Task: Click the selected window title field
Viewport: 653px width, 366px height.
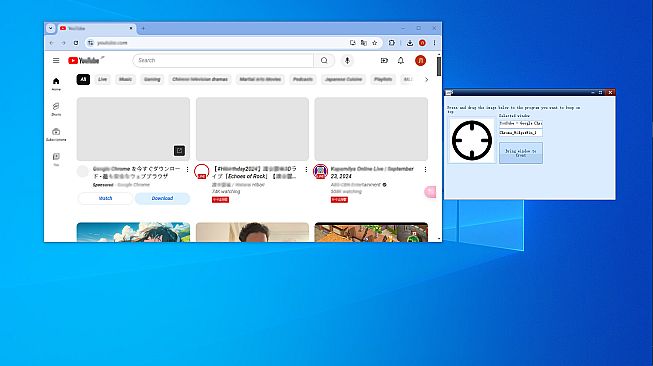Action: coord(521,123)
